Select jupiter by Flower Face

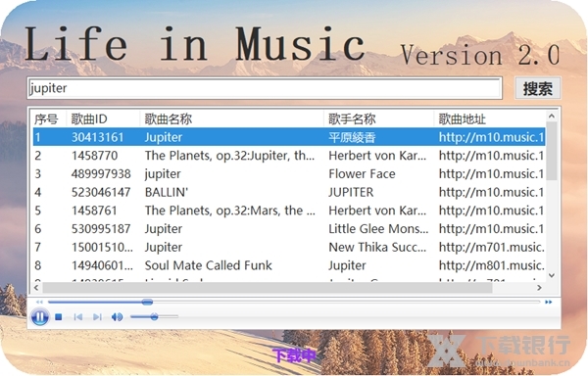289,173
